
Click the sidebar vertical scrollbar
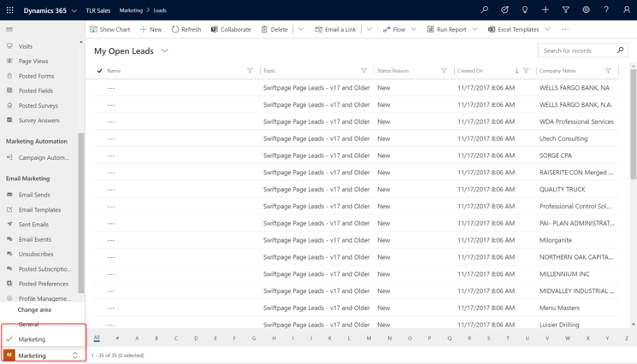81,212
